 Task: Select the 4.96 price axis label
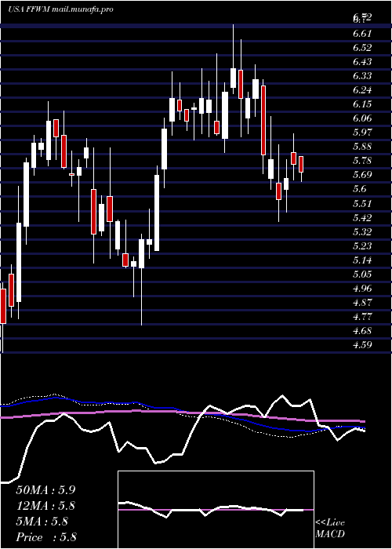[x=362, y=289]
